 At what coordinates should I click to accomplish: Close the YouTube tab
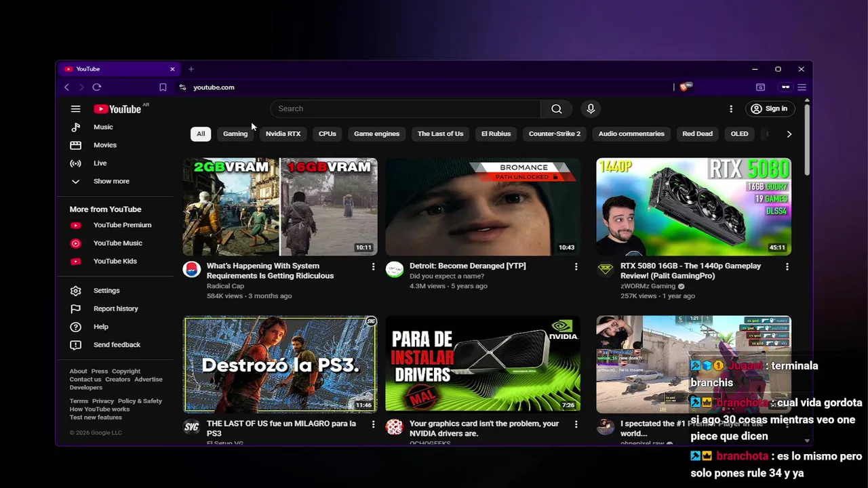coord(172,68)
